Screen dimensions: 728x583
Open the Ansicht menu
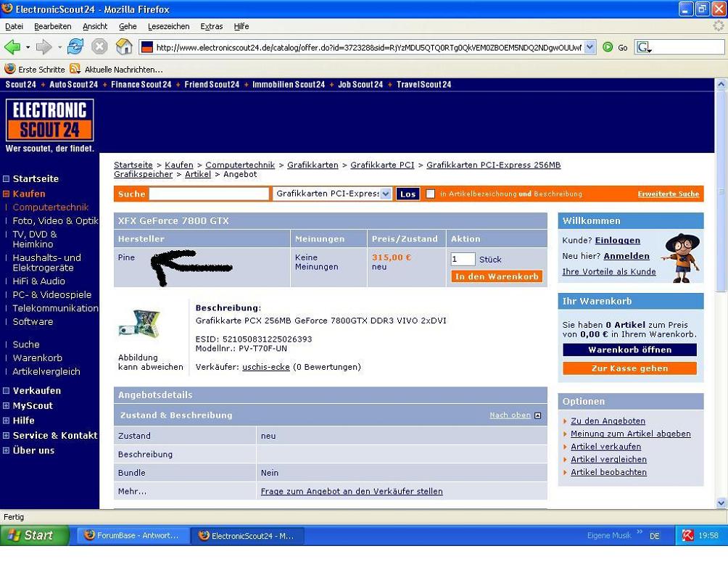click(95, 26)
